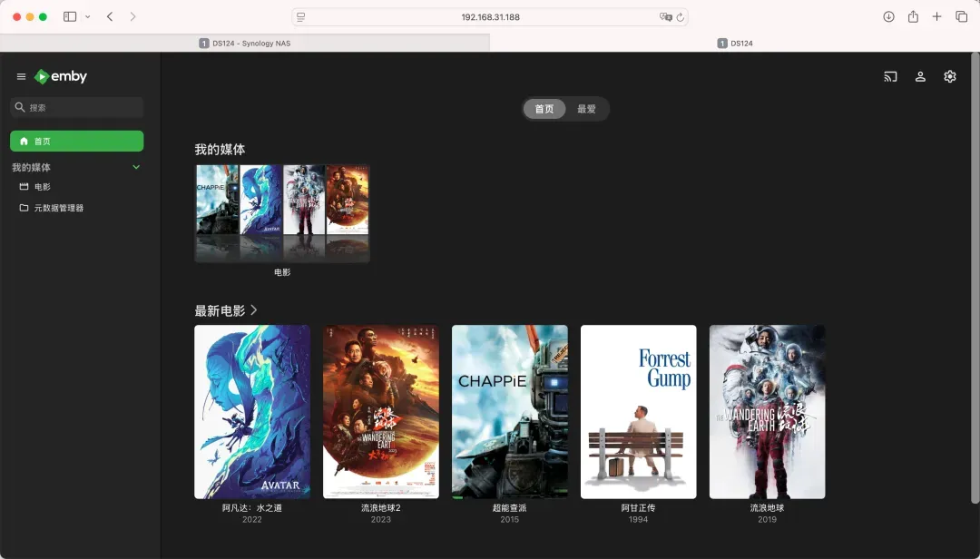Open the Emby hamburger menu
Image resolution: width=980 pixels, height=559 pixels.
tap(21, 77)
